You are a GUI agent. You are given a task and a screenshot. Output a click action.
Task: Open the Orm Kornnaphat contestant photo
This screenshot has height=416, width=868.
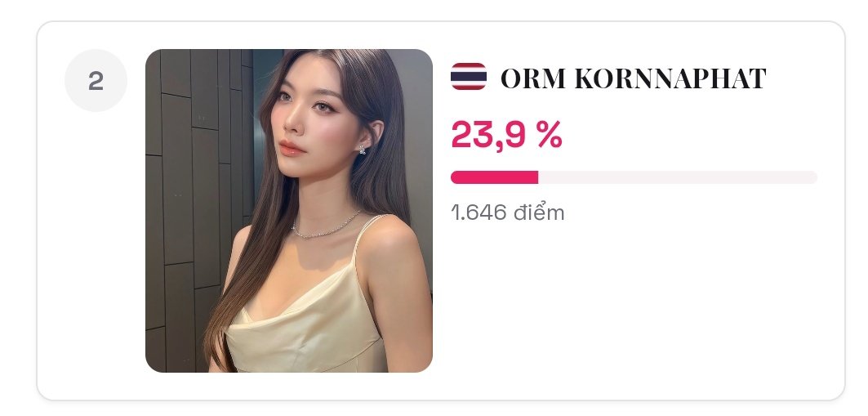pyautogui.click(x=288, y=211)
